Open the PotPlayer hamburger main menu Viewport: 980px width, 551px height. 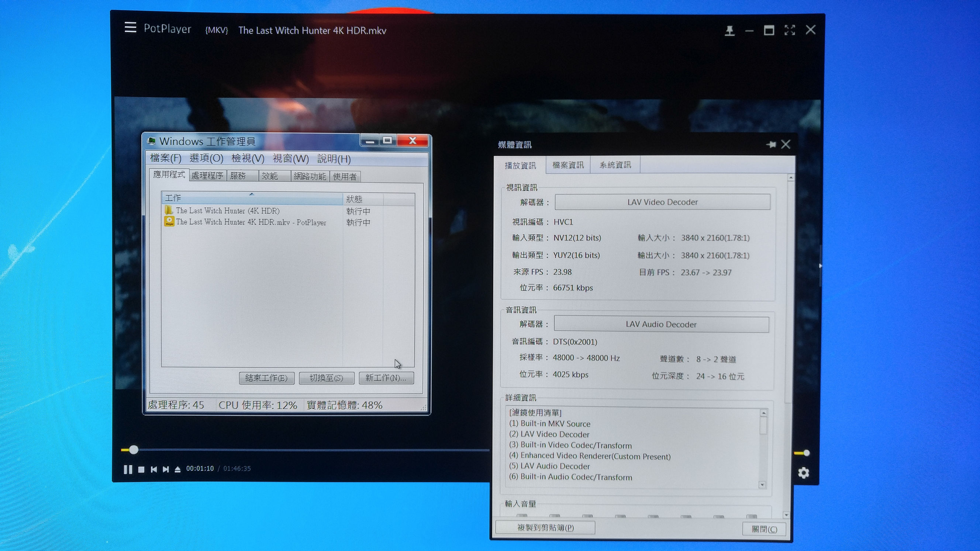(x=130, y=27)
